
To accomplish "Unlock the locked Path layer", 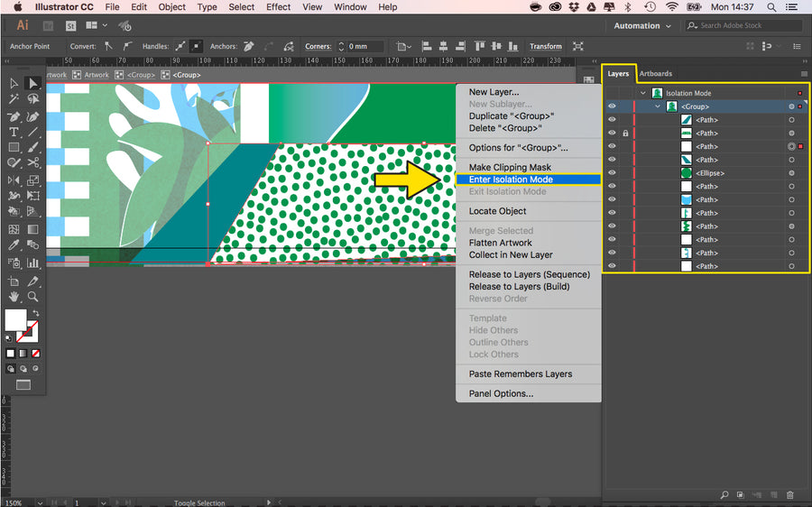I will pos(624,133).
